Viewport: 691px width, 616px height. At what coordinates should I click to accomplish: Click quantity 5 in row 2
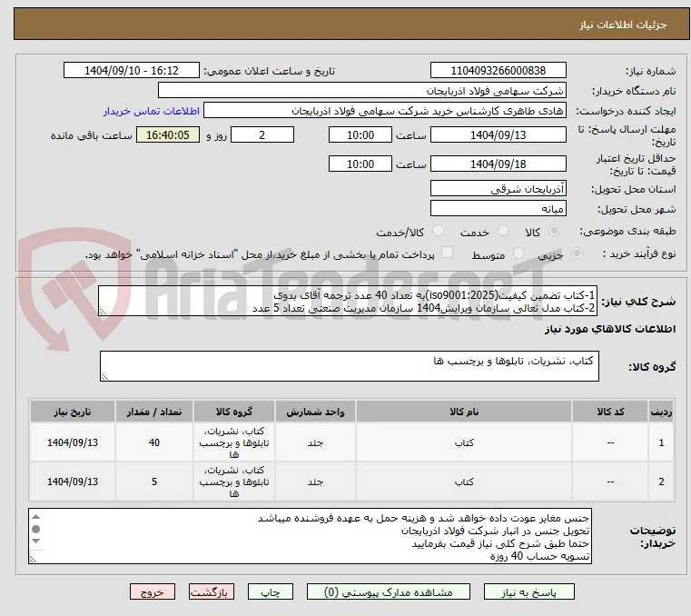click(x=154, y=482)
